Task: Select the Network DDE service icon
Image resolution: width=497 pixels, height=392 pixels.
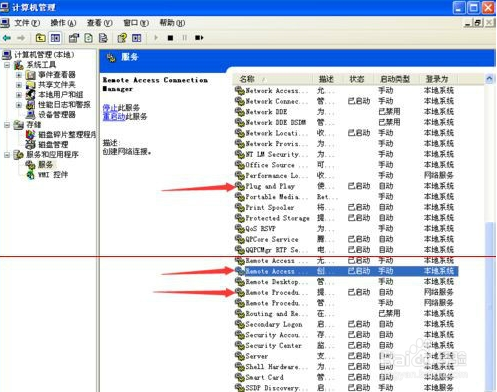Action: pos(240,112)
